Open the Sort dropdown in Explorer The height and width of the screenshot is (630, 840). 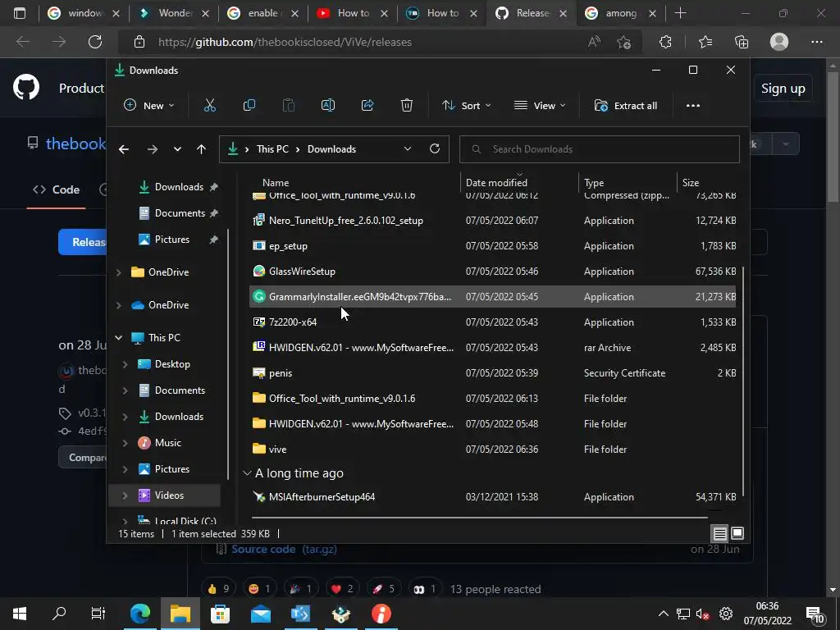(466, 106)
